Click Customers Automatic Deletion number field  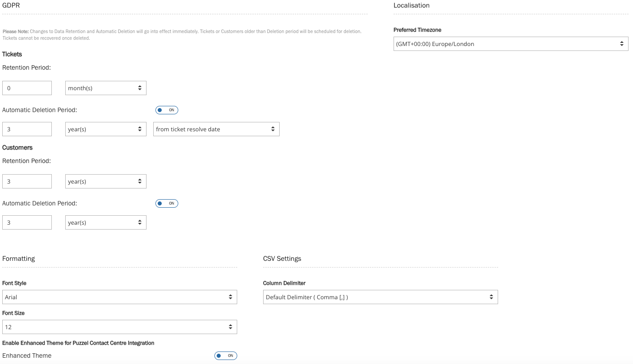tap(27, 222)
